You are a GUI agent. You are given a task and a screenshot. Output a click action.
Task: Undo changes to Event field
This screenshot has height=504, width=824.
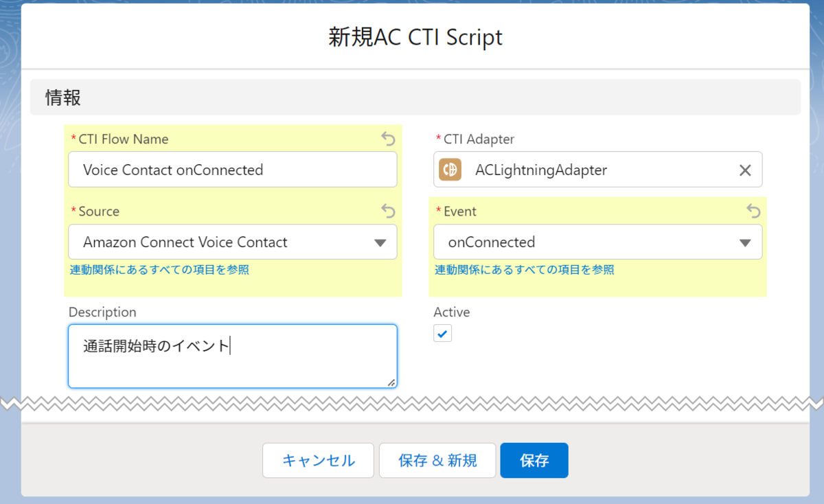click(753, 211)
